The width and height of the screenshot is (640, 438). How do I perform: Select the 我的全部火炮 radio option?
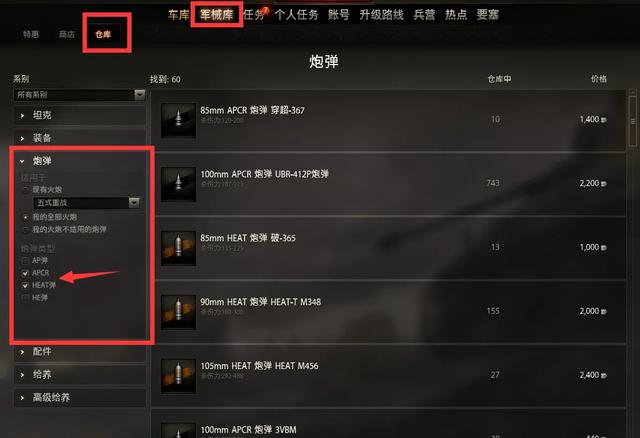25,217
